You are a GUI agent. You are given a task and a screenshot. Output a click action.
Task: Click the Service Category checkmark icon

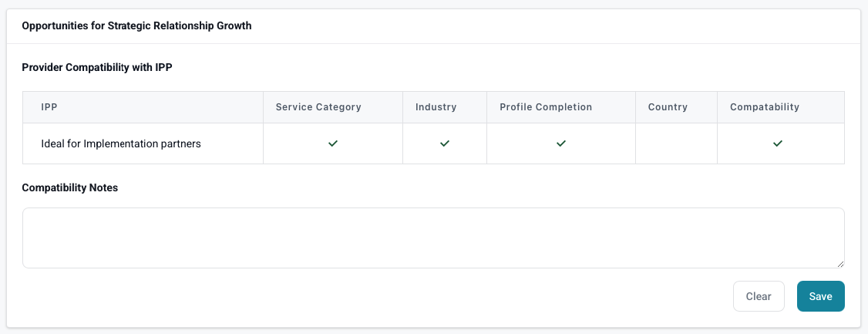pos(333,143)
